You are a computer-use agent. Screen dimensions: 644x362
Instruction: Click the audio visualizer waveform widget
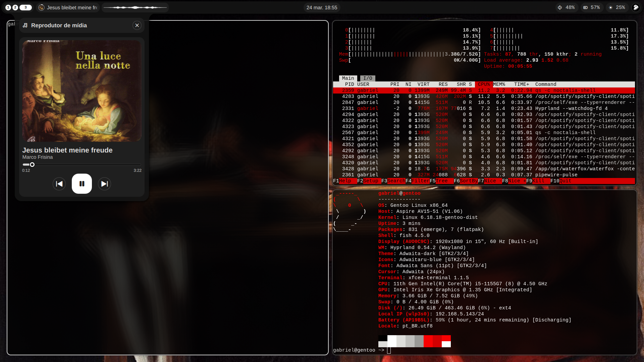pos(135,7)
